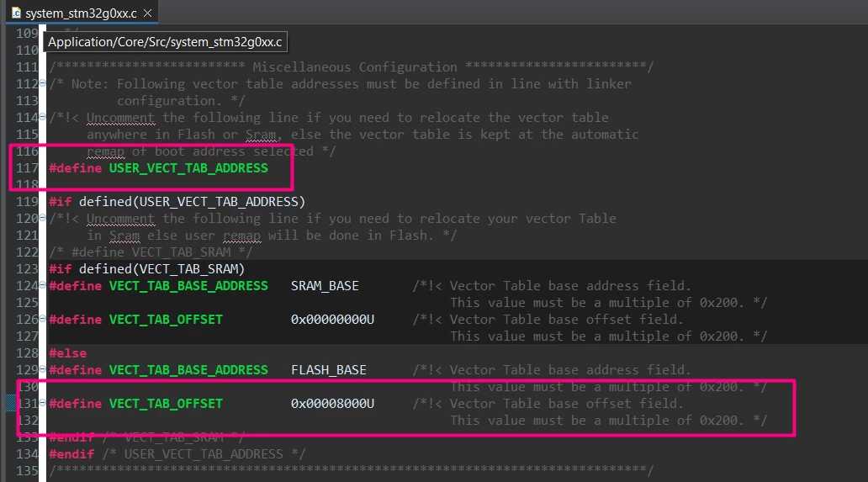Click the VECT_TAB_BASE_ADDRESS define on line 124
The height and width of the screenshot is (482, 868).
pos(188,286)
